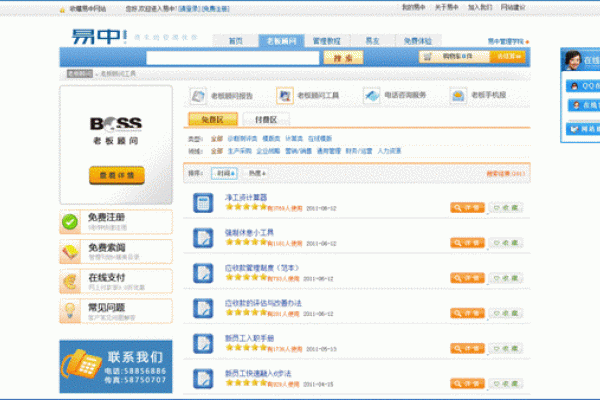Viewport: 600px width, 400px height.
Task: Filter field by 企业战略
Action: pyautogui.click(x=268, y=151)
